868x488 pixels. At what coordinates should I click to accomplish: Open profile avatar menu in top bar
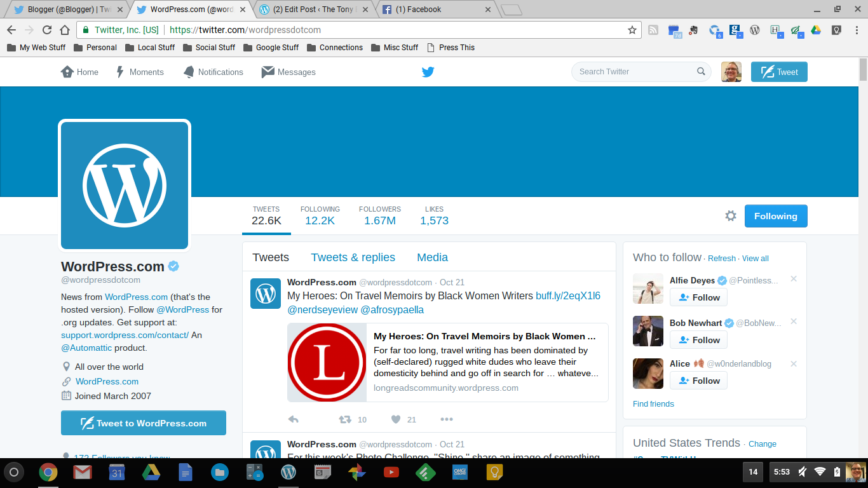(x=731, y=72)
